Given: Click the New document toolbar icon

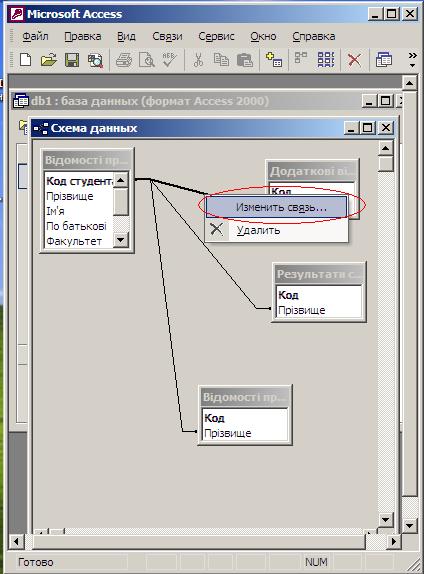Looking at the screenshot, I should click(x=25, y=60).
